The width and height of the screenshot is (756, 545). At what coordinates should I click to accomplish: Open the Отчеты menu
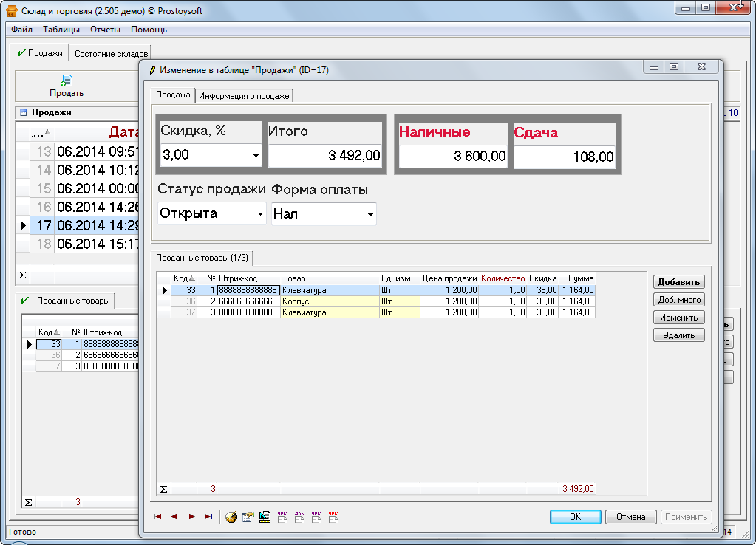105,30
